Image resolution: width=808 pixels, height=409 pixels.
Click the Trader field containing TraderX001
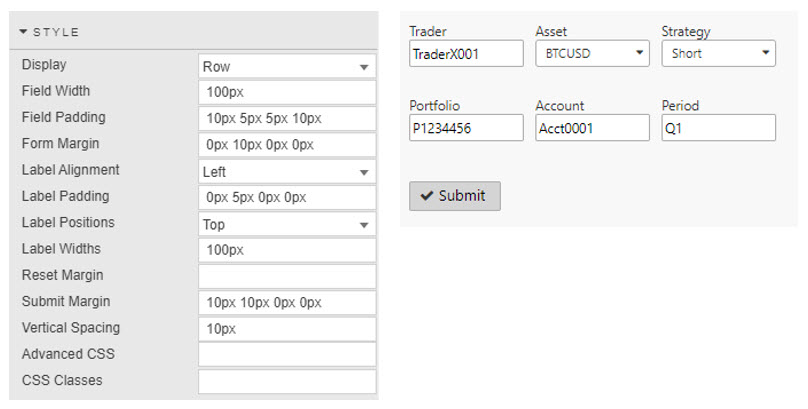point(466,54)
